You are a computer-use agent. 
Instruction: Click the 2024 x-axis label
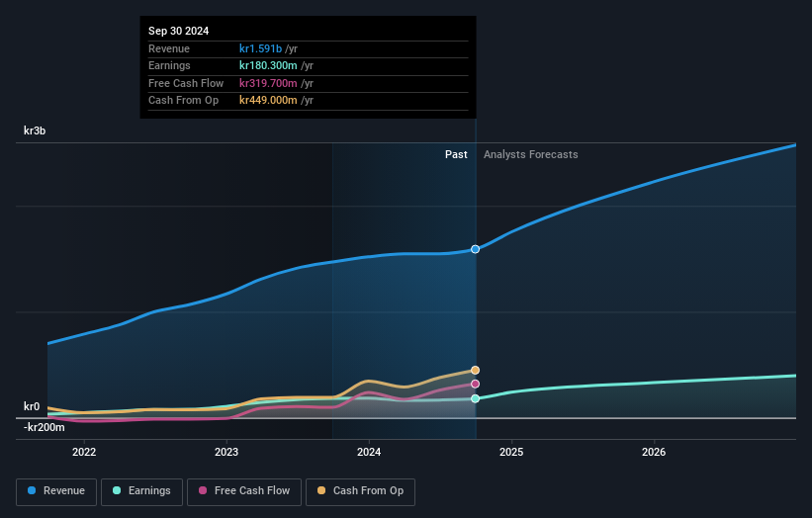pos(369,452)
